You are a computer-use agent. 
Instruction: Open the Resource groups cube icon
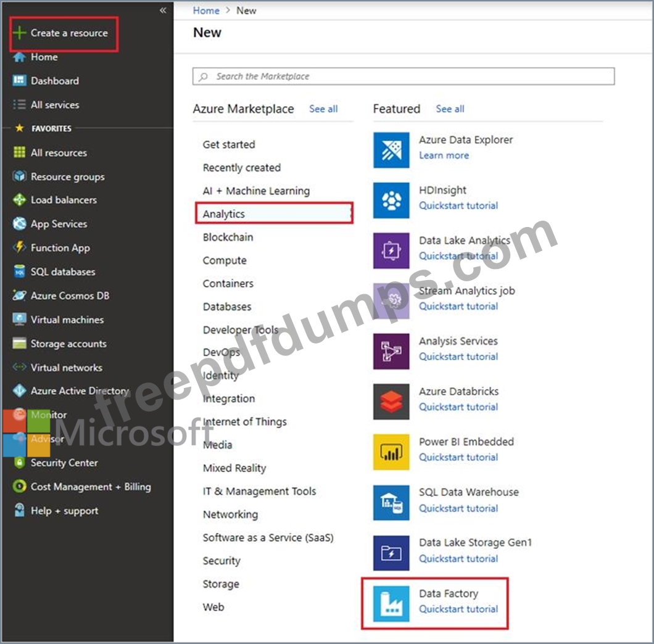click(x=19, y=176)
